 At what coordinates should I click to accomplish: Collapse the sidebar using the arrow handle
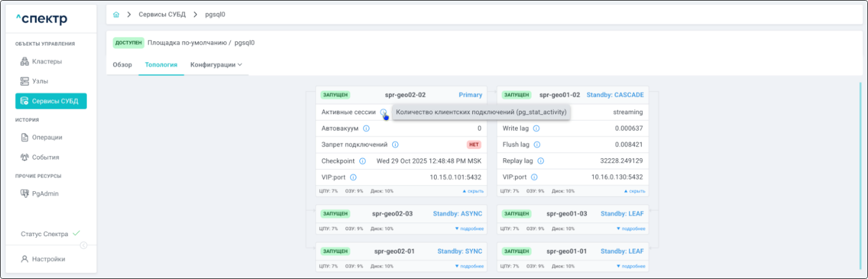(84, 245)
